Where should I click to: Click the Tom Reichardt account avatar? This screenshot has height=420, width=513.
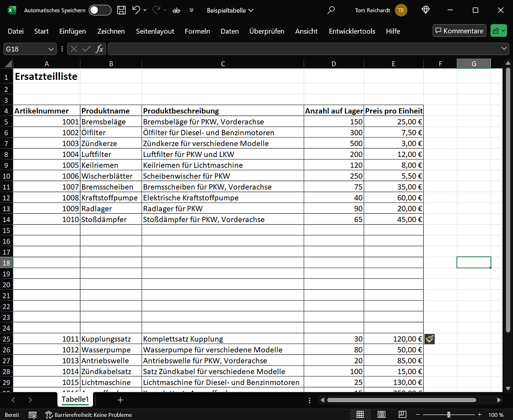point(401,10)
